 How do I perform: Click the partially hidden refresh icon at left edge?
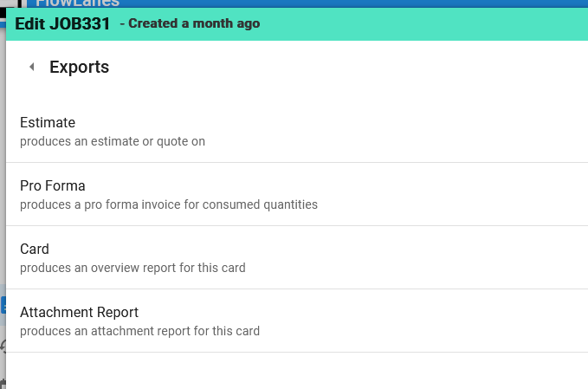(3, 347)
